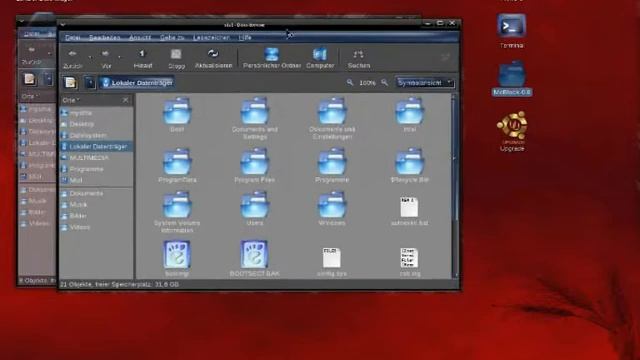Select the Documents and Settings folder

point(254,118)
